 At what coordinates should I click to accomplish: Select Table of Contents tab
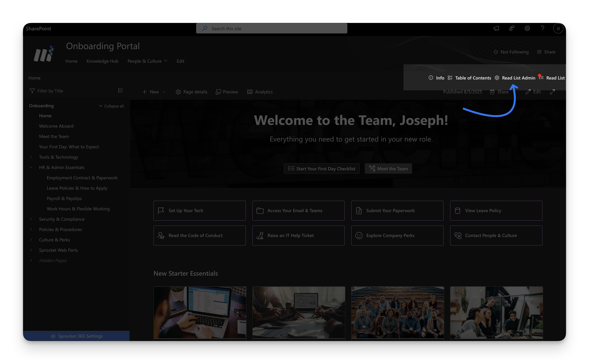(x=469, y=78)
